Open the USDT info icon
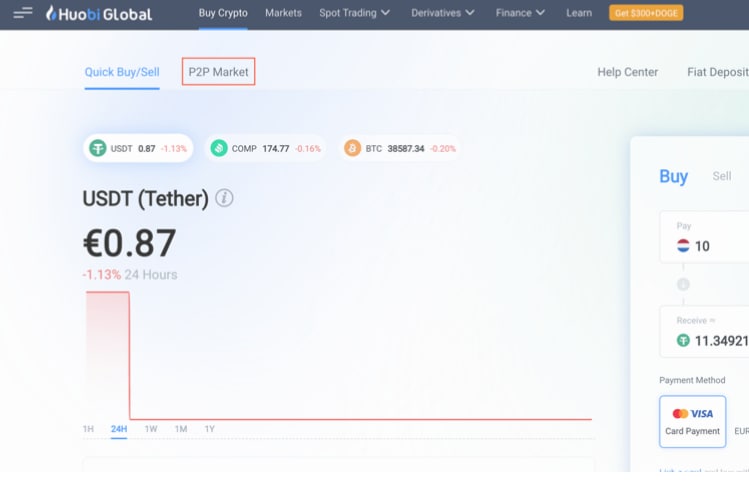This screenshot has height=482, width=749. pos(224,198)
